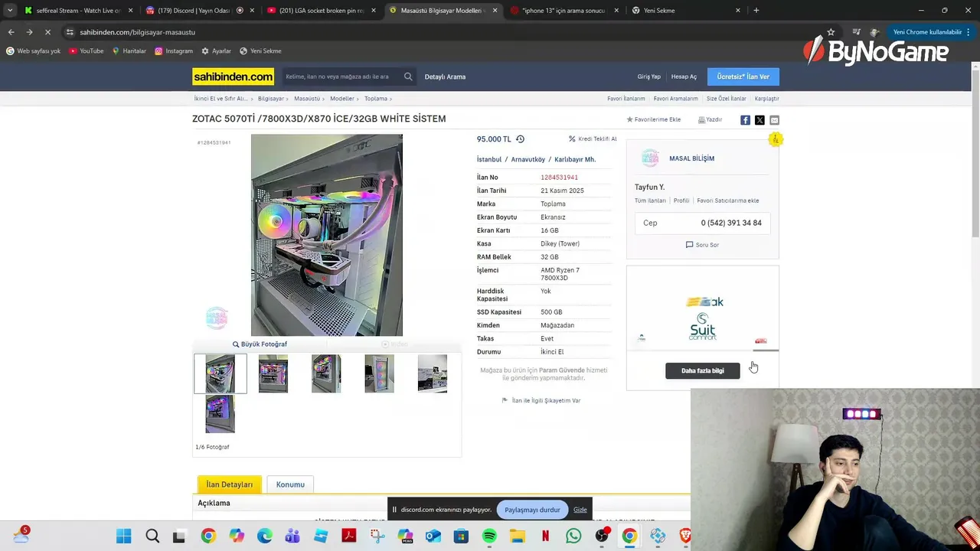Open İstanbul location link

(x=489, y=159)
